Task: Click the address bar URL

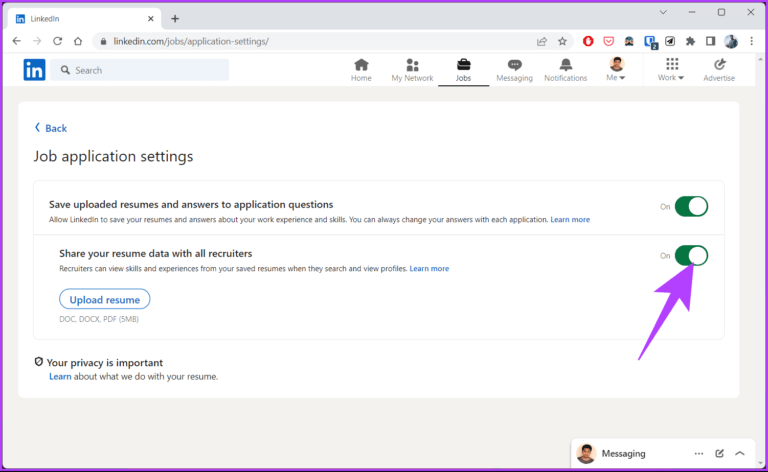Action: pyautogui.click(x=191, y=42)
